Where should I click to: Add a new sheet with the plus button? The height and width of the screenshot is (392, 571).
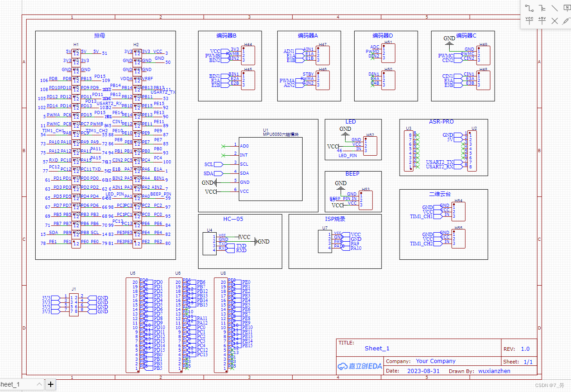(50, 384)
